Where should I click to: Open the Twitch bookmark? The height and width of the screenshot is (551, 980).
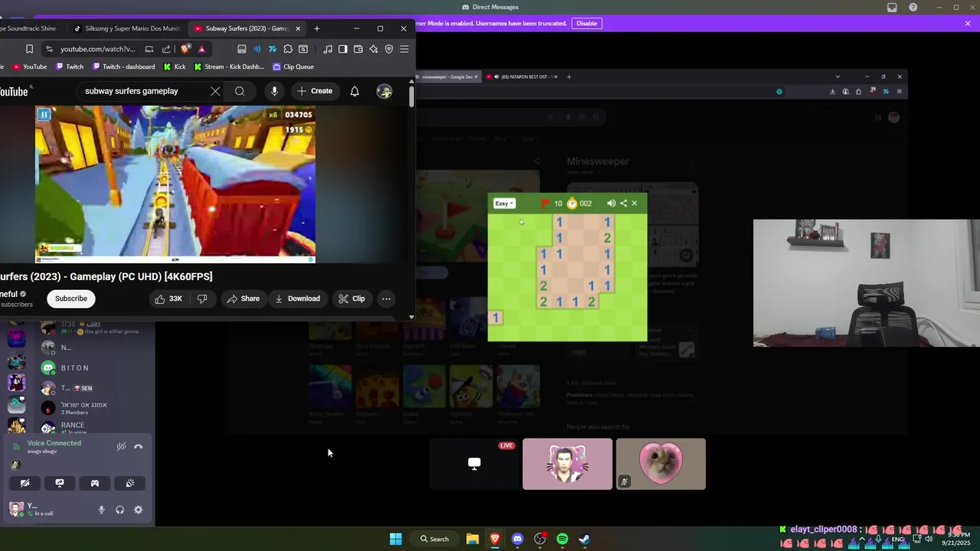(x=69, y=67)
